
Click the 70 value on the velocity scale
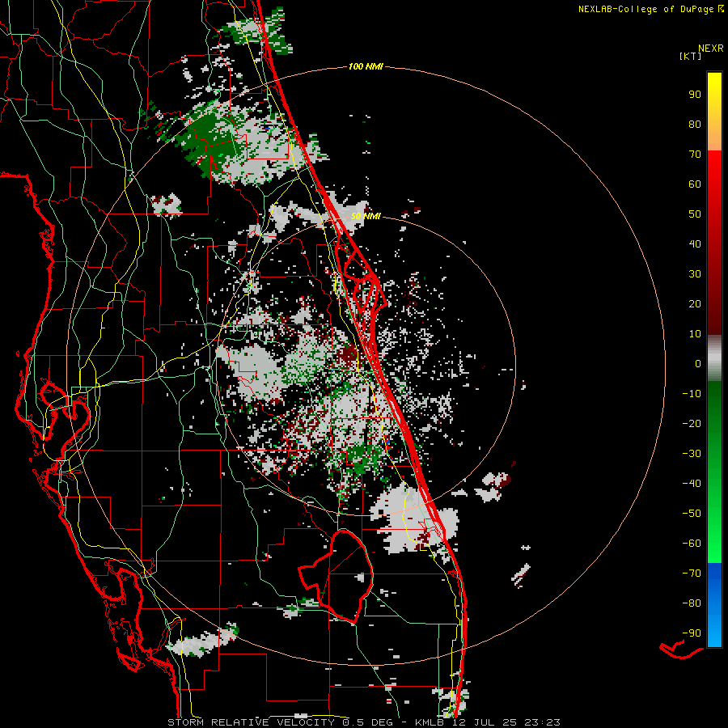pyautogui.click(x=695, y=154)
